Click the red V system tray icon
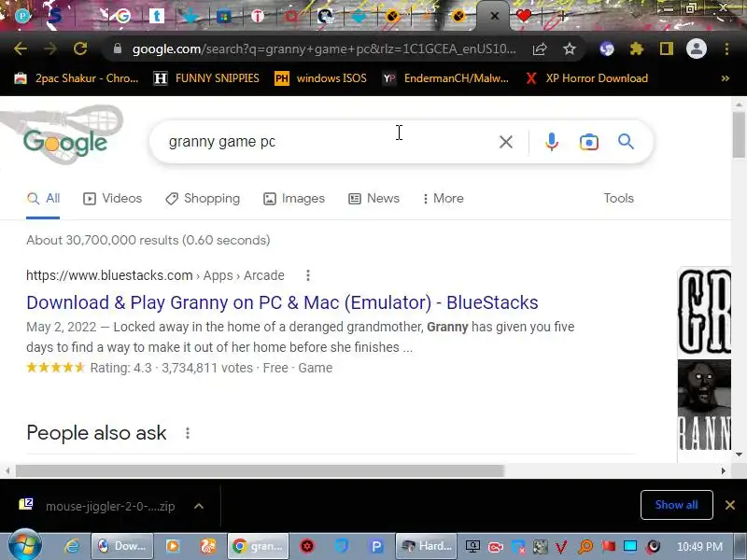 click(561, 547)
